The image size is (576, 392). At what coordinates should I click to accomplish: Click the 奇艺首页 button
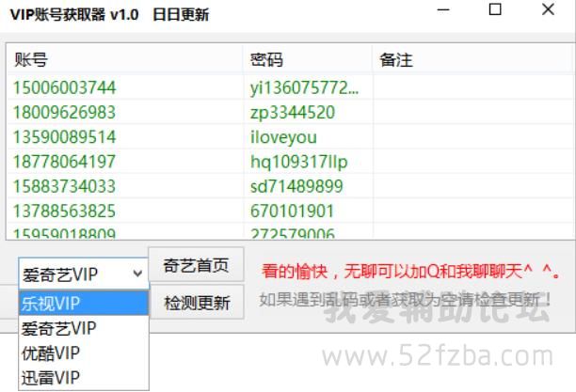tap(196, 265)
